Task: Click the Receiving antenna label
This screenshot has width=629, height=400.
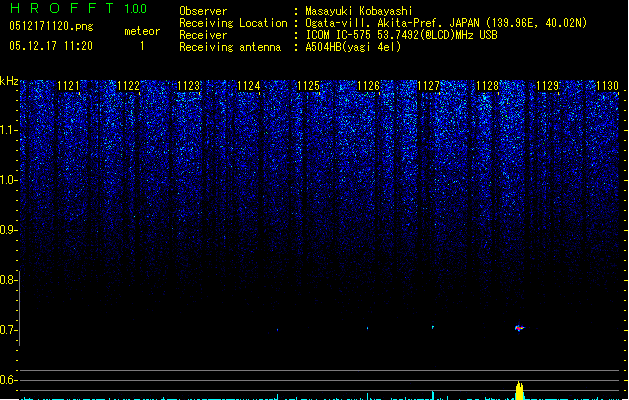Action: coord(230,47)
